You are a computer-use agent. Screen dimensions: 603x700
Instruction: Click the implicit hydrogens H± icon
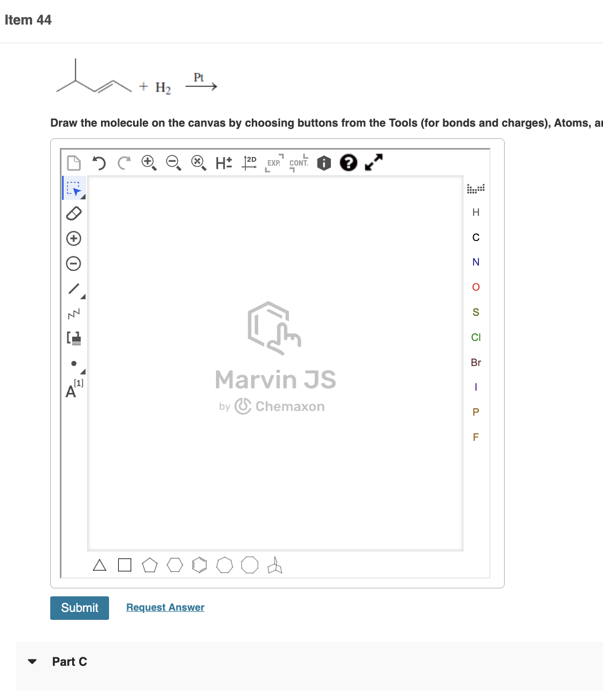point(223,162)
